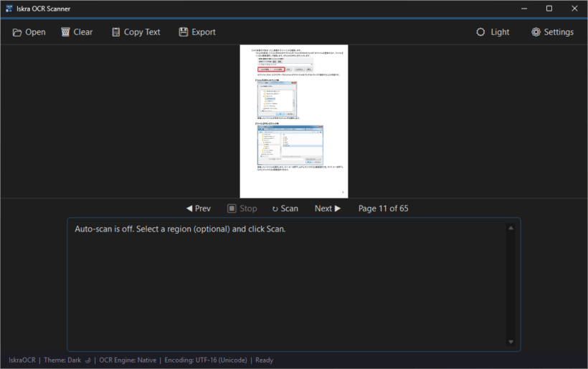The height and width of the screenshot is (369, 588).
Task: Maximize the Iskra OCR Scanner window
Action: (x=549, y=9)
